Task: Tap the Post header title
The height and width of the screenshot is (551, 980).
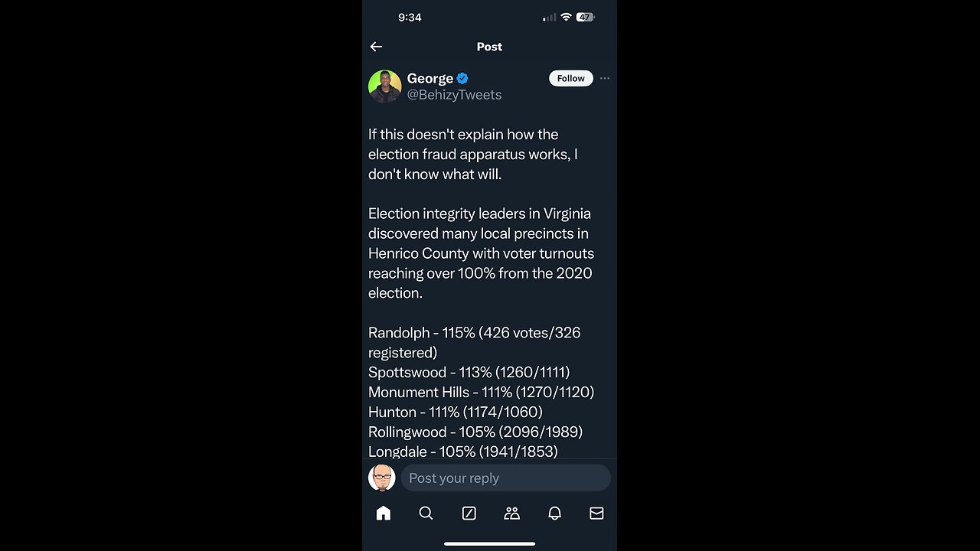Action: [489, 47]
